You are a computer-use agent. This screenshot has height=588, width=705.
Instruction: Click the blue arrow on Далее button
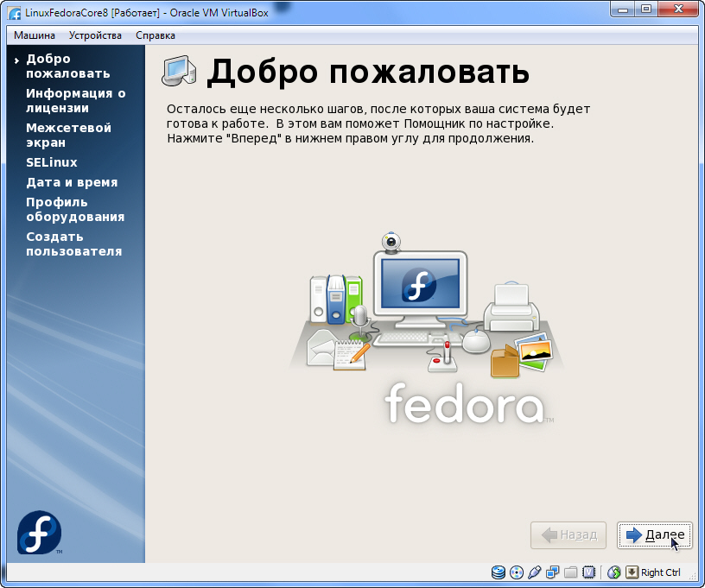(633, 535)
